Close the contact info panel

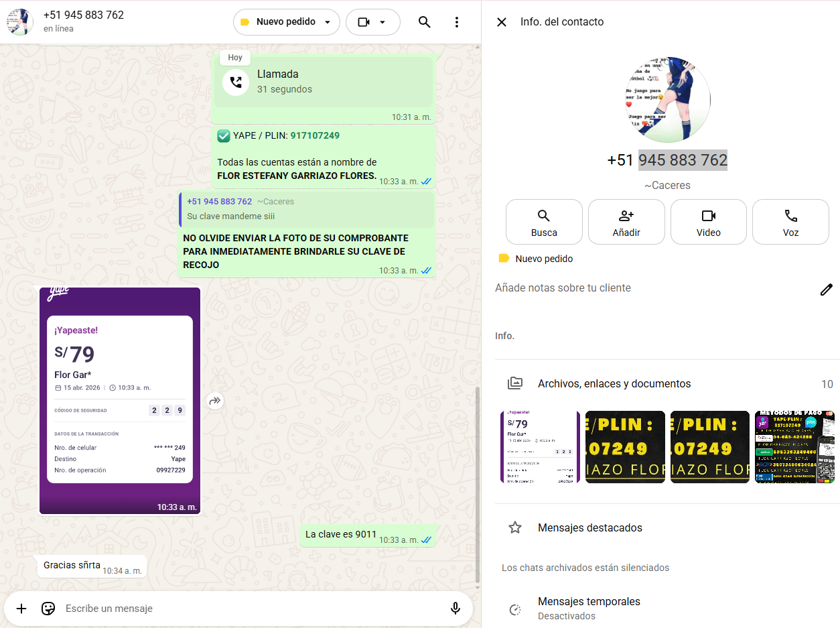pos(501,22)
